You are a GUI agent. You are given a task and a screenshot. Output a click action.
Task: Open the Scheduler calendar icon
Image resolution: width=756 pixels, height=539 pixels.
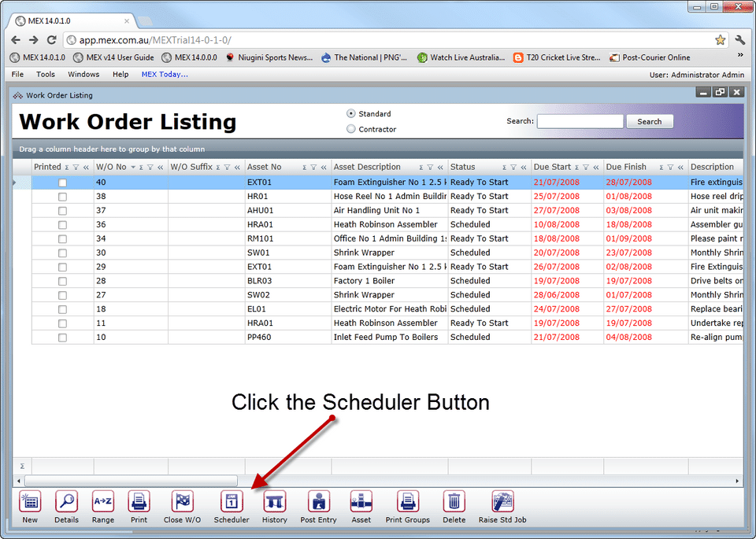[232, 502]
